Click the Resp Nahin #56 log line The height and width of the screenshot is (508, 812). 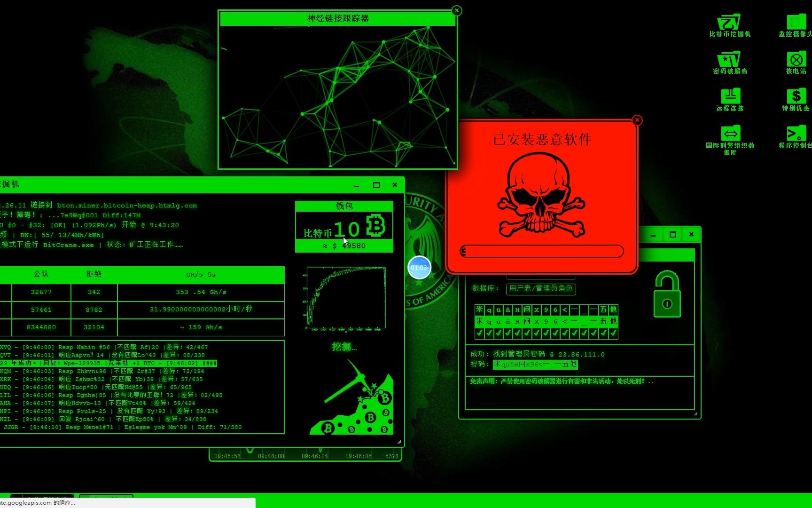104,347
